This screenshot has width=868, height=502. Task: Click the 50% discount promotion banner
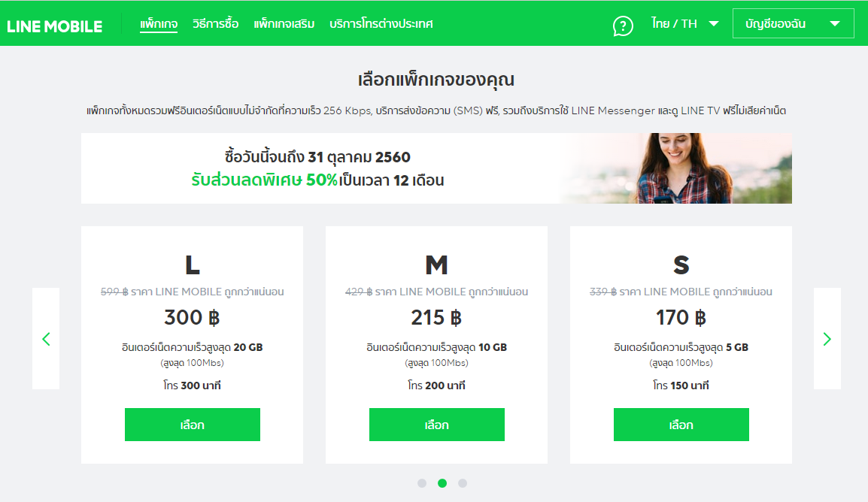tap(436, 168)
